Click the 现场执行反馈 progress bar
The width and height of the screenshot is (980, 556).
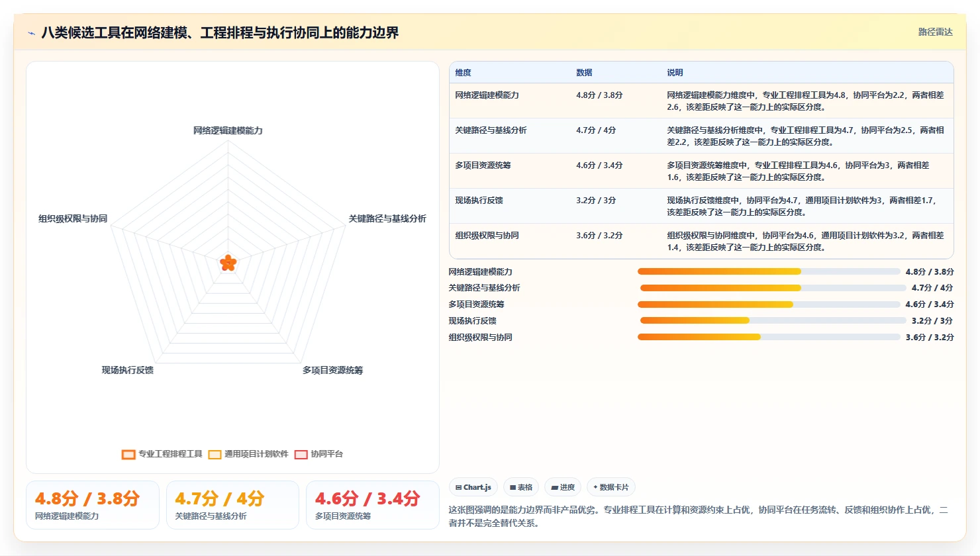(773, 320)
